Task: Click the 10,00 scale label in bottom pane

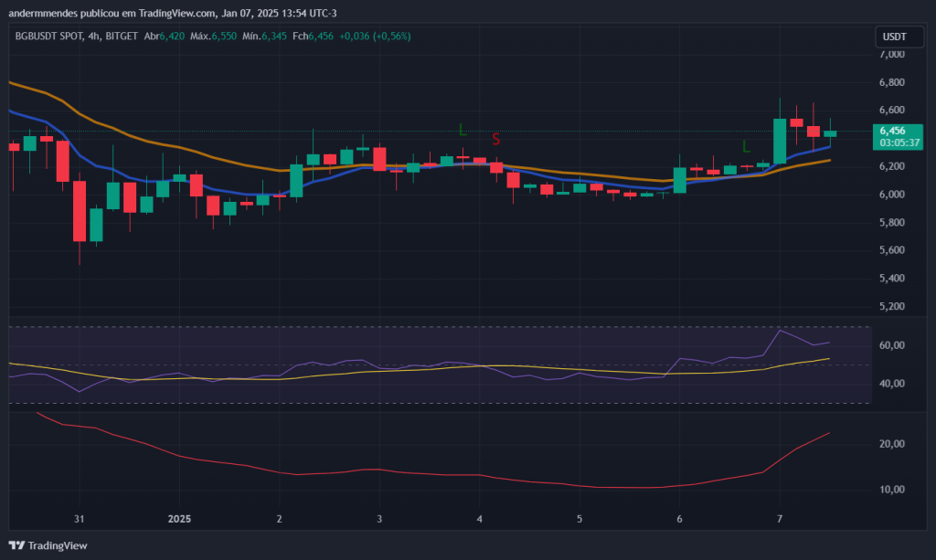Action: tap(892, 490)
